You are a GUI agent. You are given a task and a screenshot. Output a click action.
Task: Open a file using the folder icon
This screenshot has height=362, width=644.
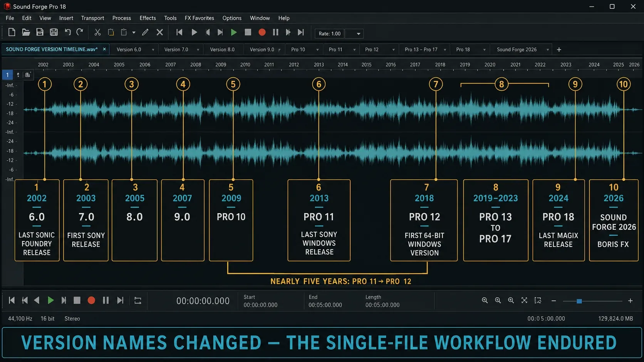coord(26,32)
